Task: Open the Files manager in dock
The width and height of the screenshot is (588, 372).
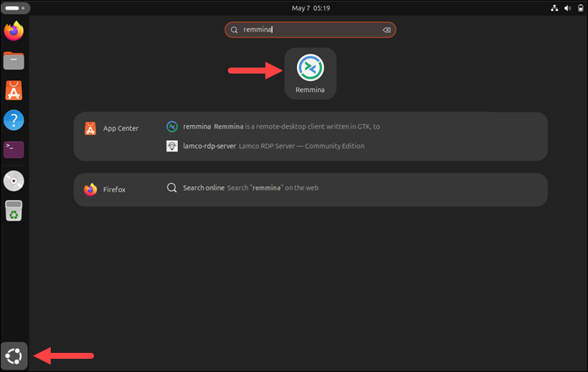Action: click(x=14, y=61)
